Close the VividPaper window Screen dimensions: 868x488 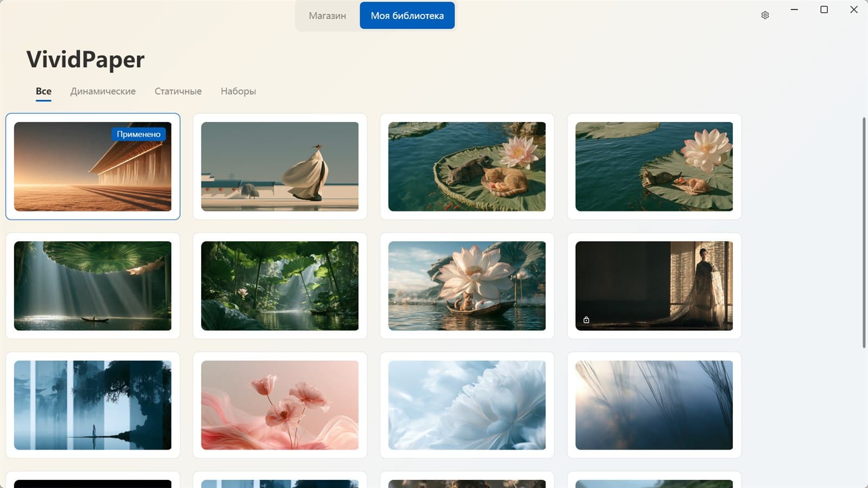[854, 10]
